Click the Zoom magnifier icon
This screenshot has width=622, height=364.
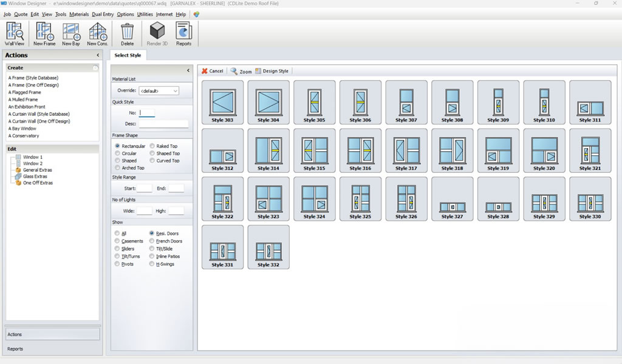[234, 71]
